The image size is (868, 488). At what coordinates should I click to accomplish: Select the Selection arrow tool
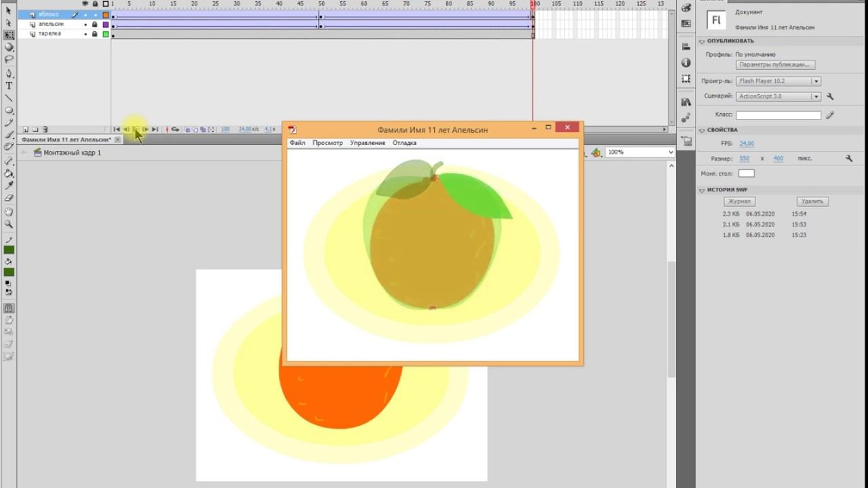(9, 11)
